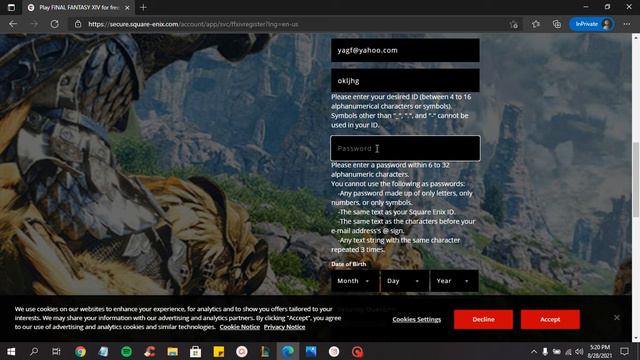Click the page vertical scrollbar thumb
The height and width of the screenshot is (360, 640).
pyautogui.click(x=636, y=180)
